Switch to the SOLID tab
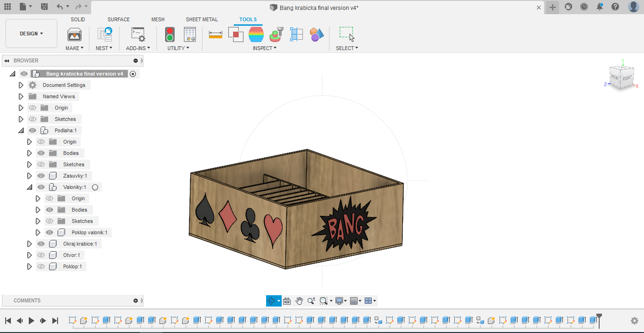644x333 pixels. coord(78,19)
